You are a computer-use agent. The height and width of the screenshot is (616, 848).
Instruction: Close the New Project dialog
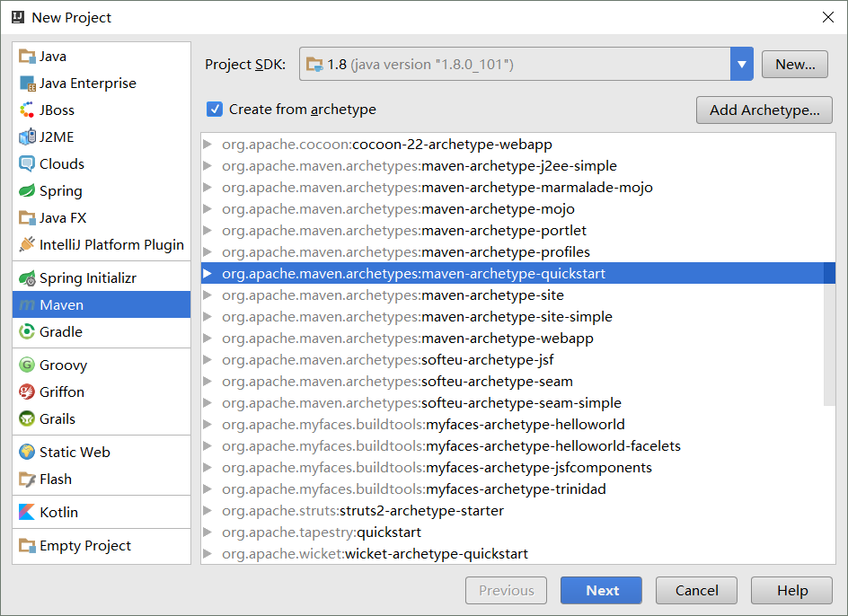[828, 17]
